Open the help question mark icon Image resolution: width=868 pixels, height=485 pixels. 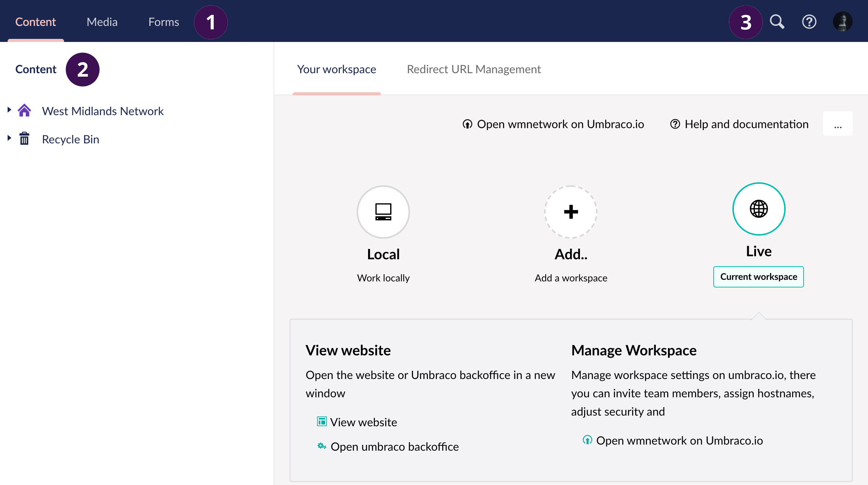click(x=809, y=22)
